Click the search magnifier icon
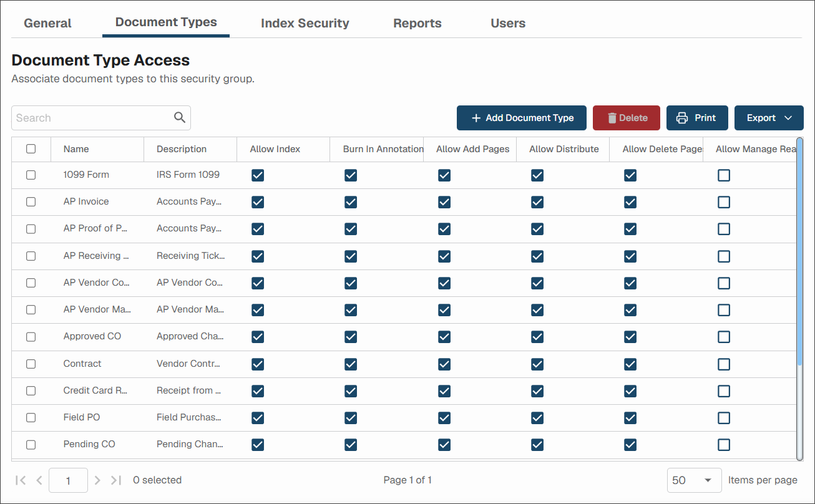 click(x=180, y=117)
